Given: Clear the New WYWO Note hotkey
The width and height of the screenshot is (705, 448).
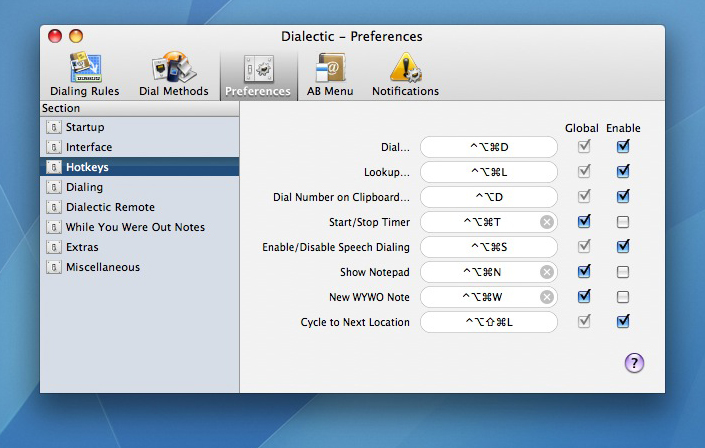Looking at the screenshot, I should [x=547, y=297].
